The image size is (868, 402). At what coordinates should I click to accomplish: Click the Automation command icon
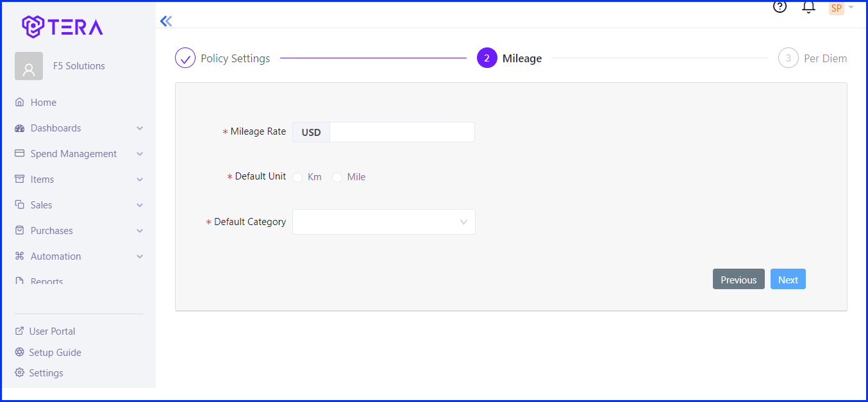click(19, 256)
